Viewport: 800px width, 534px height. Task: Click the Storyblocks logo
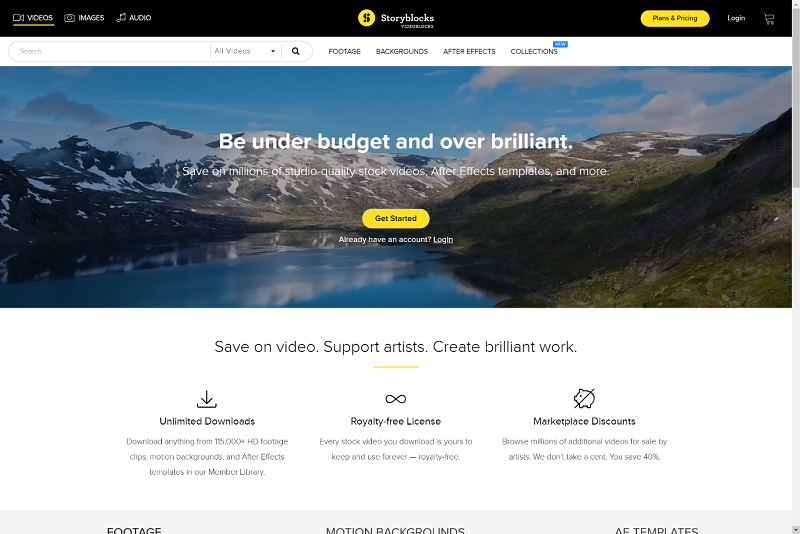coord(396,18)
